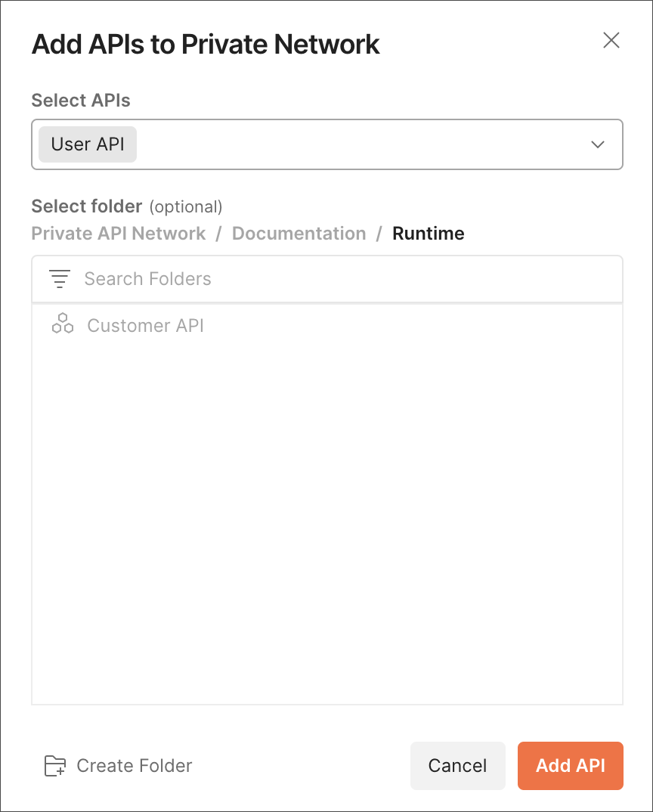Confirm with the Add API button
This screenshot has height=812, width=653.
pos(570,766)
